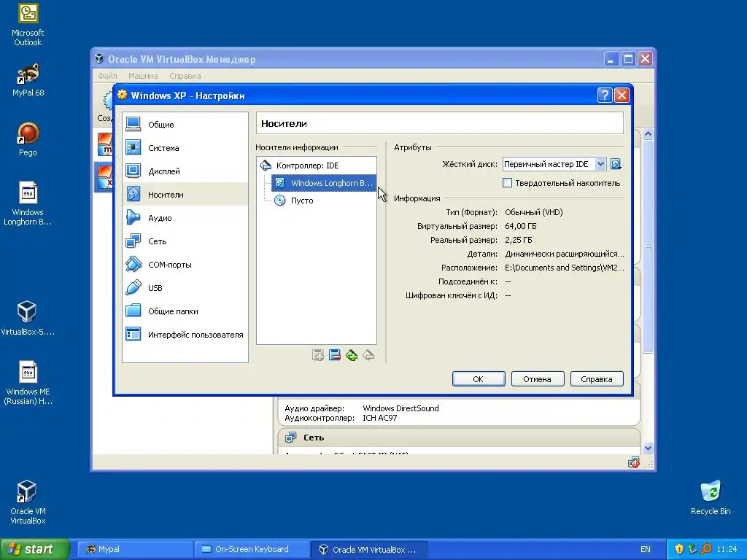Click the Microsoft Outlook desktop icon
747x560 pixels.
click(x=28, y=24)
